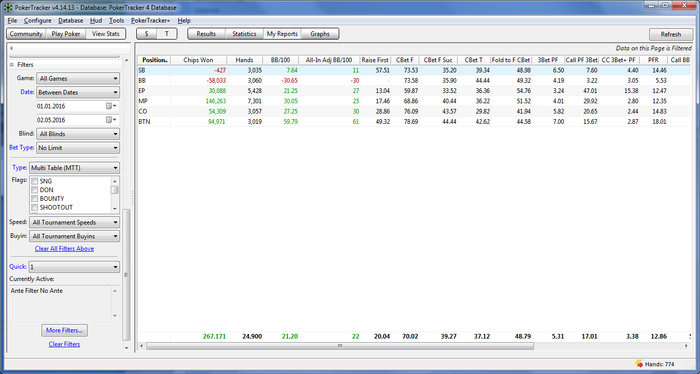Enable the SNG flag checkbox

[x=34, y=181]
